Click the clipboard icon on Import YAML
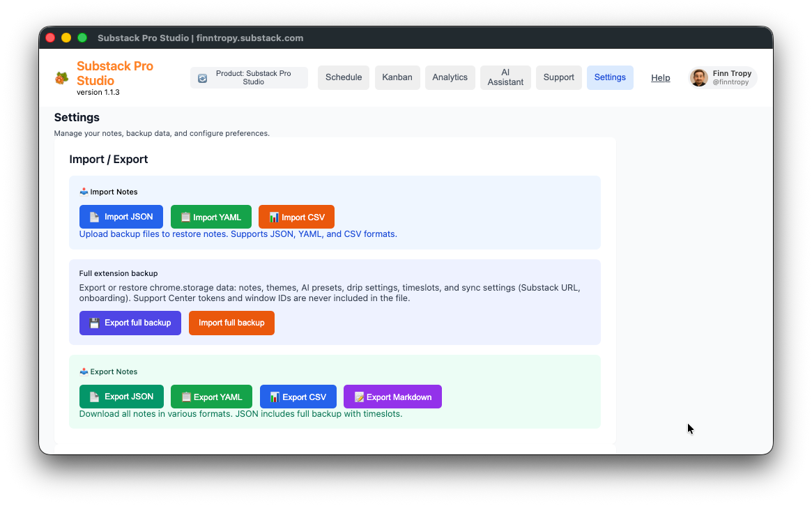Image resolution: width=812 pixels, height=506 pixels. pyautogui.click(x=185, y=217)
